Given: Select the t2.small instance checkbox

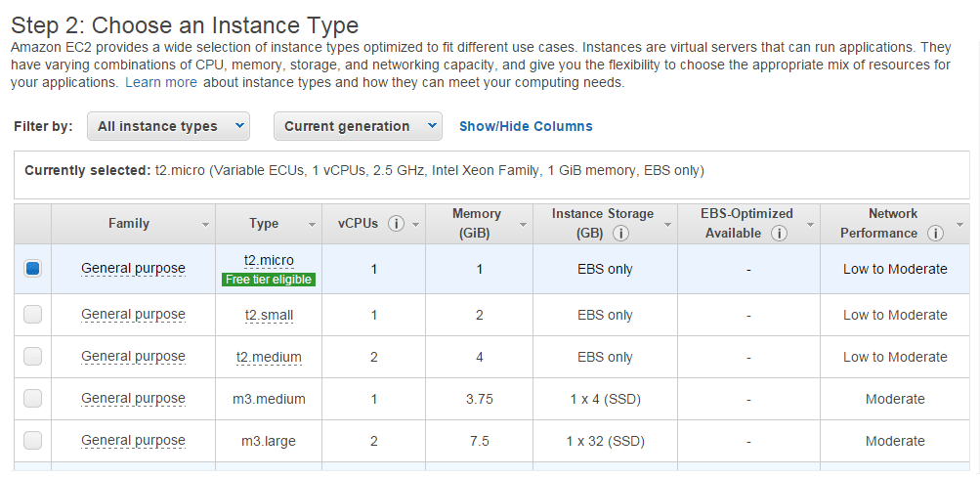Looking at the screenshot, I should (33, 315).
